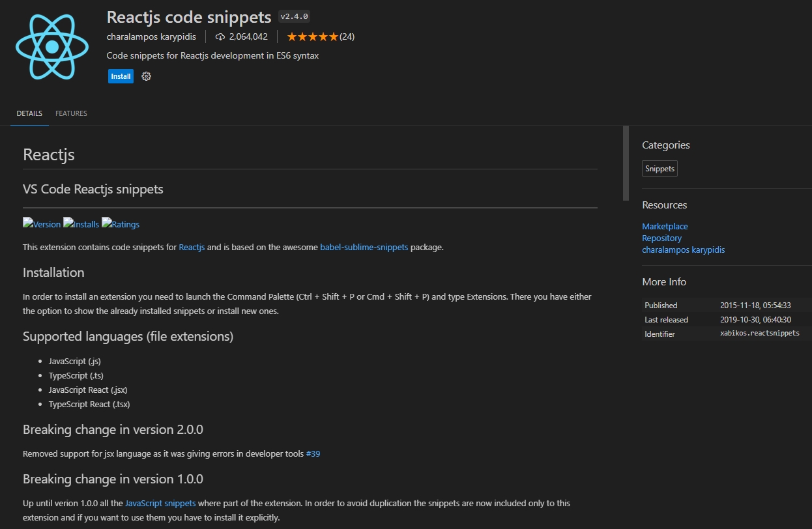Open the manage gear icon beside Install
The image size is (812, 529).
147,76
